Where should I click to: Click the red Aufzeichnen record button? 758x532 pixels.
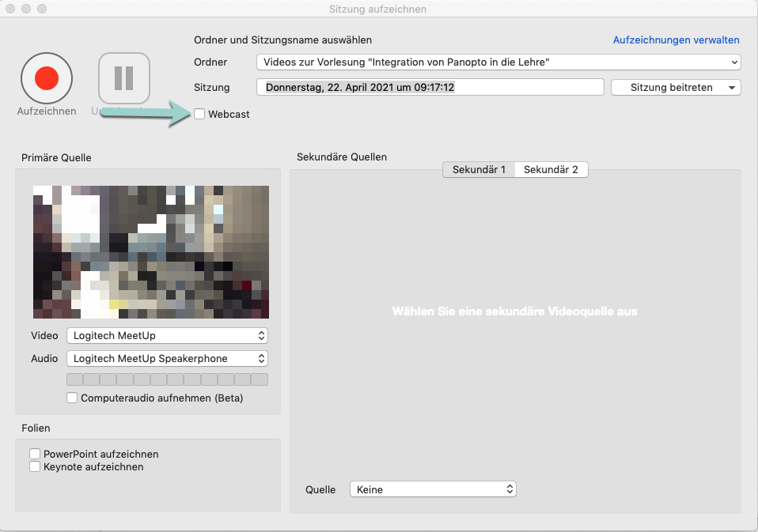coord(47,78)
